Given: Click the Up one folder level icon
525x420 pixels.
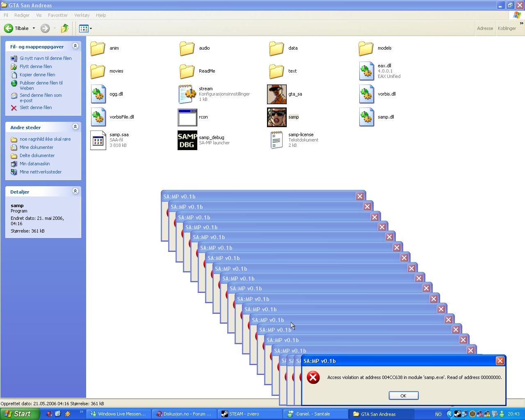Looking at the screenshot, I should click(64, 28).
